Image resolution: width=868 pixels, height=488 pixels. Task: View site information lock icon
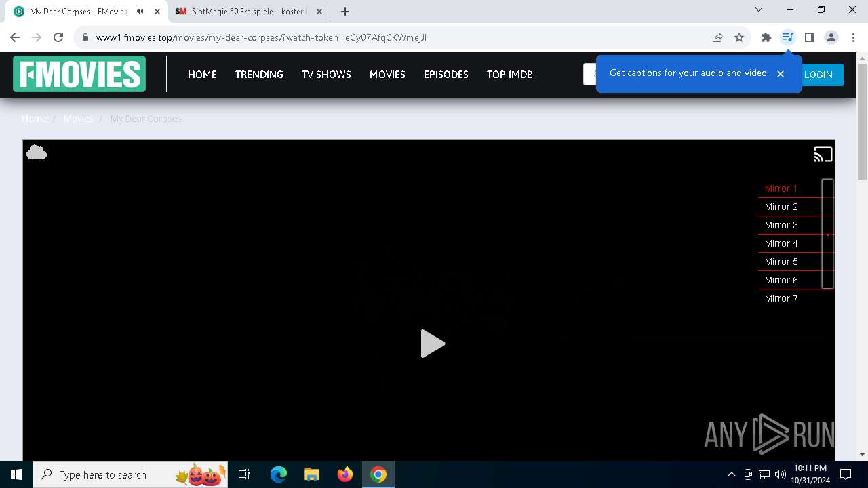tap(85, 37)
